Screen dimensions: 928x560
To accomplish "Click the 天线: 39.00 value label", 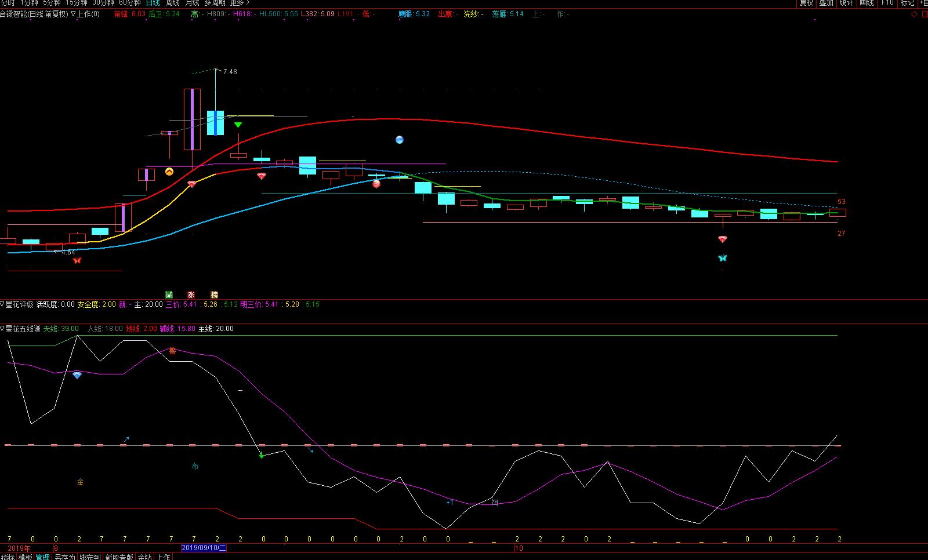I will tap(61, 329).
